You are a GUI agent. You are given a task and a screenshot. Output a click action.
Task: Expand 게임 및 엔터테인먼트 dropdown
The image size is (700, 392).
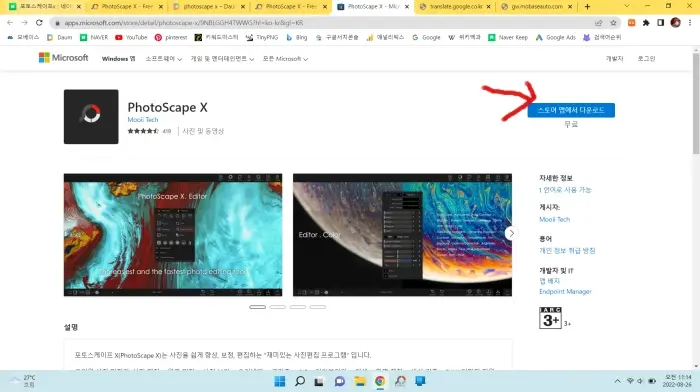tap(222, 58)
